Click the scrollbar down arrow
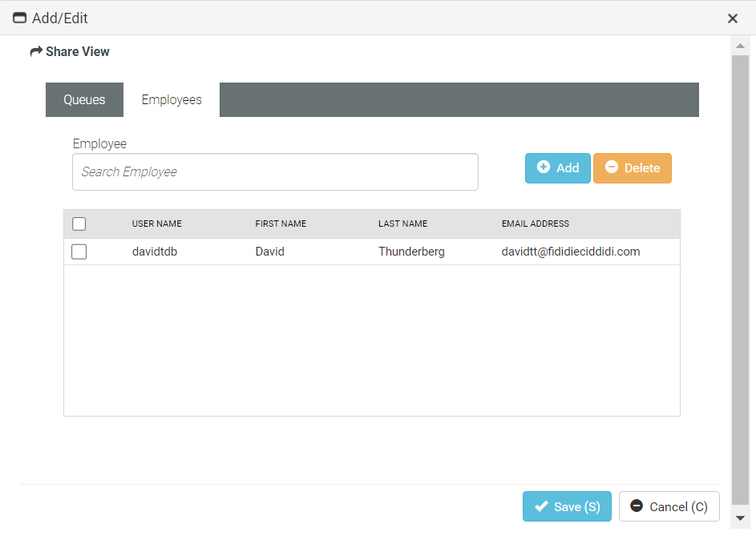The width and height of the screenshot is (756, 540). [740, 518]
